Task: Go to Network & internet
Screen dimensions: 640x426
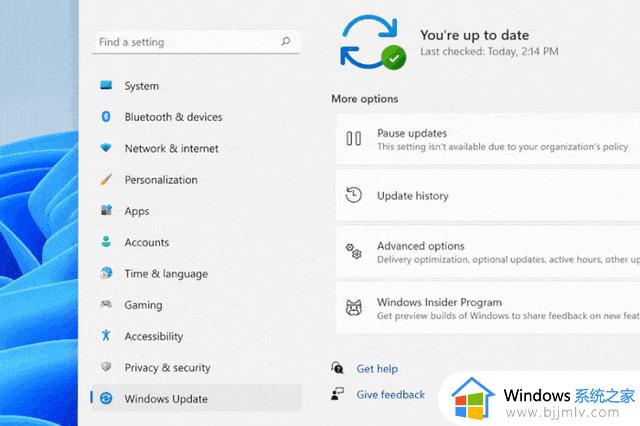Action: coord(196,148)
